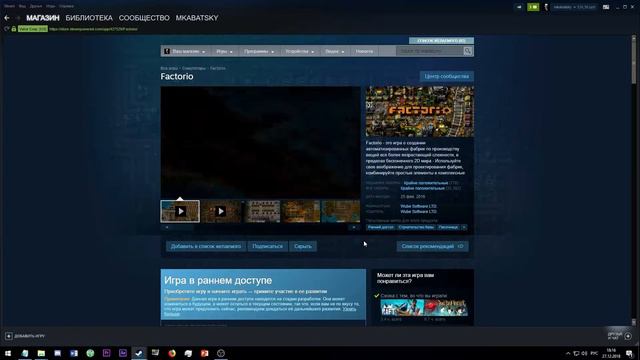This screenshot has height=360, width=640.
Task: Click the thumbnail strip left scroll arrow
Action: 167,227
